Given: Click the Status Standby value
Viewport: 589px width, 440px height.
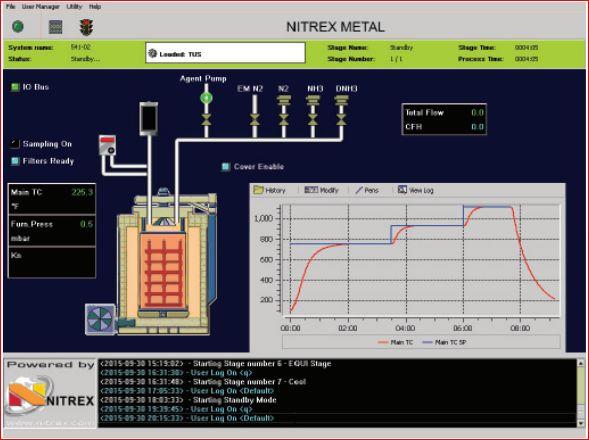Looking at the screenshot, I should (85, 59).
